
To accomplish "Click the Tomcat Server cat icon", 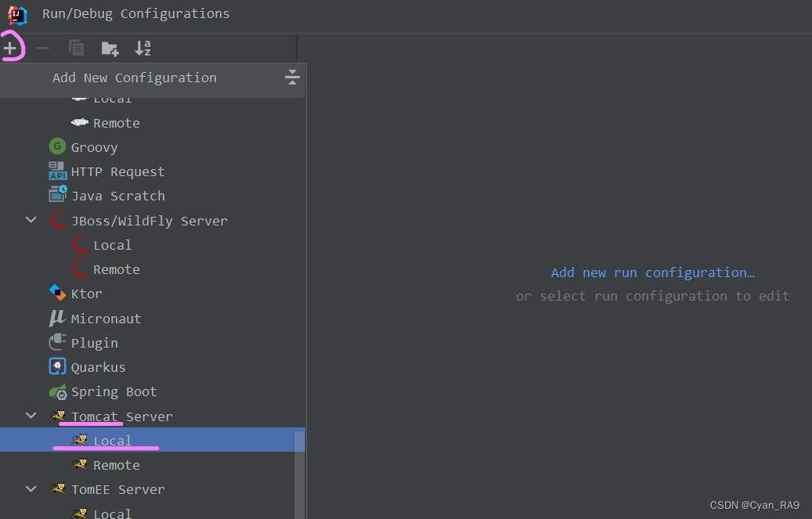I will [57, 416].
